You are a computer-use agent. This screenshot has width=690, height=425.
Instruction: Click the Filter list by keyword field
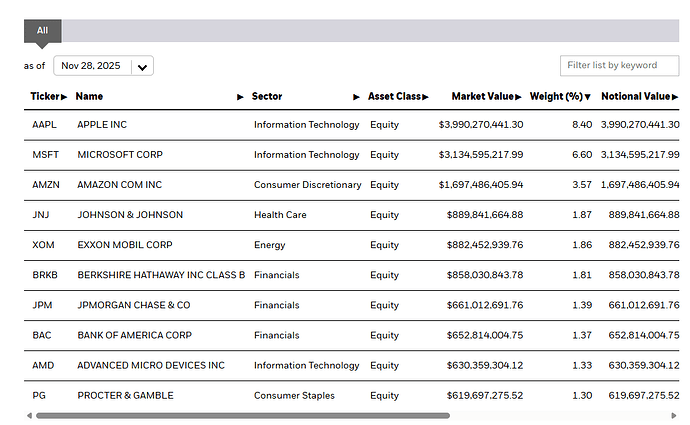619,66
